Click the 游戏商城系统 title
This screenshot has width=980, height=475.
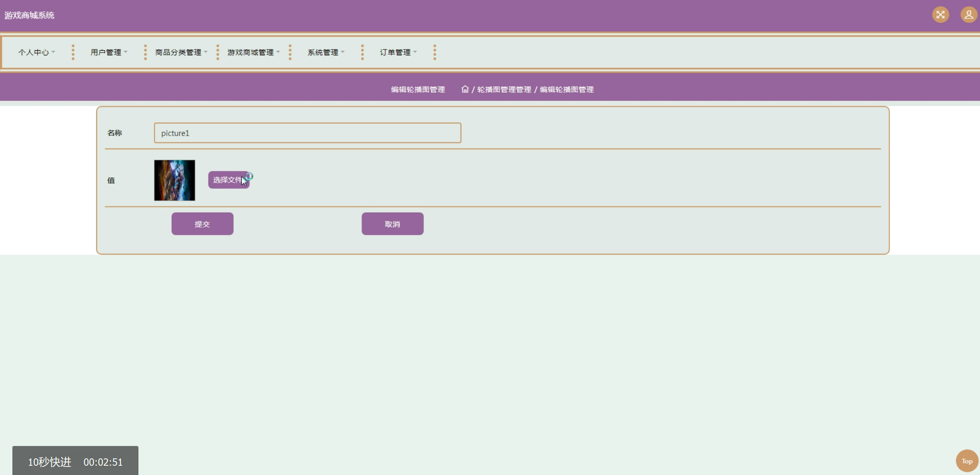click(29, 15)
